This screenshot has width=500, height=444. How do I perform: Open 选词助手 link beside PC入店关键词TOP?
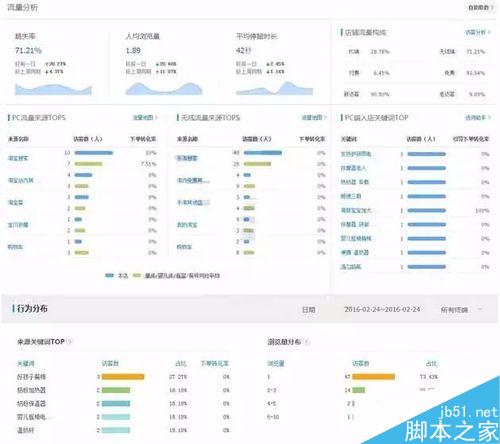click(478, 118)
